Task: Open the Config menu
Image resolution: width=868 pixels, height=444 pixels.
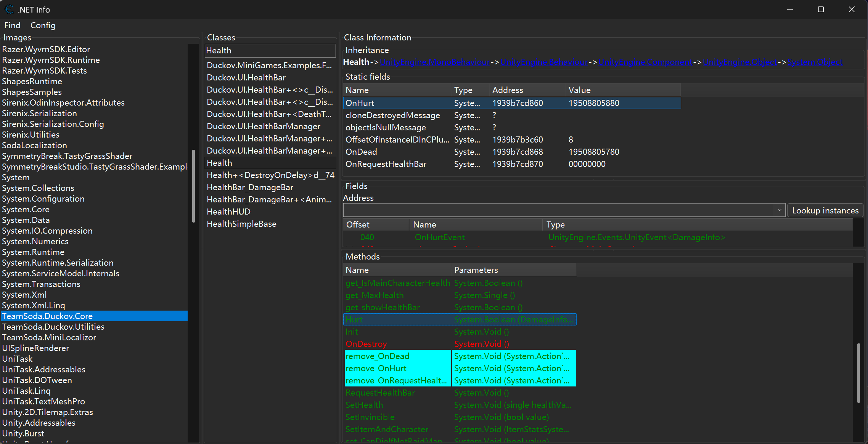Action: pos(43,25)
